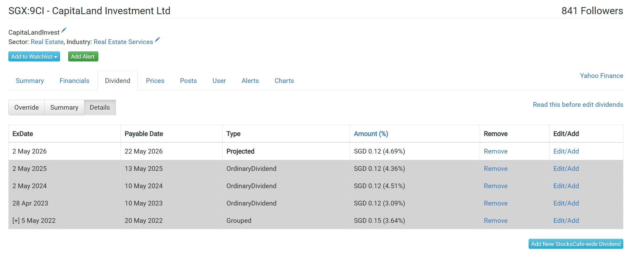Viewport: 644px width, 253px height.
Task: Select the 10 May 2023 payable date
Action: pos(144,203)
